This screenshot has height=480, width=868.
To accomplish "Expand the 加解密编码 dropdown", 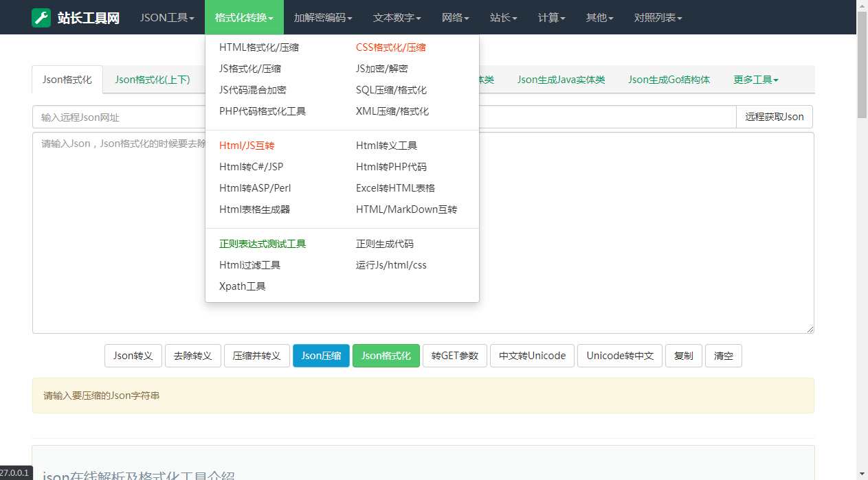I will tap(322, 17).
